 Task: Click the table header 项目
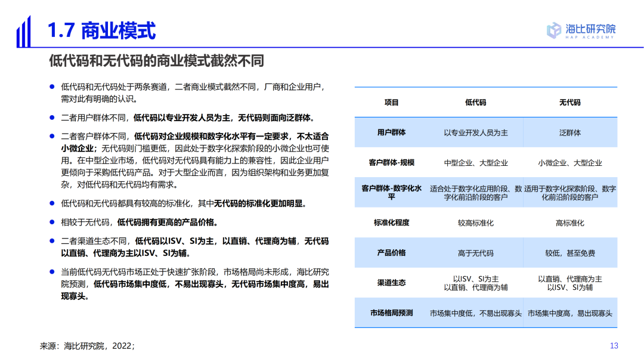[x=391, y=103]
